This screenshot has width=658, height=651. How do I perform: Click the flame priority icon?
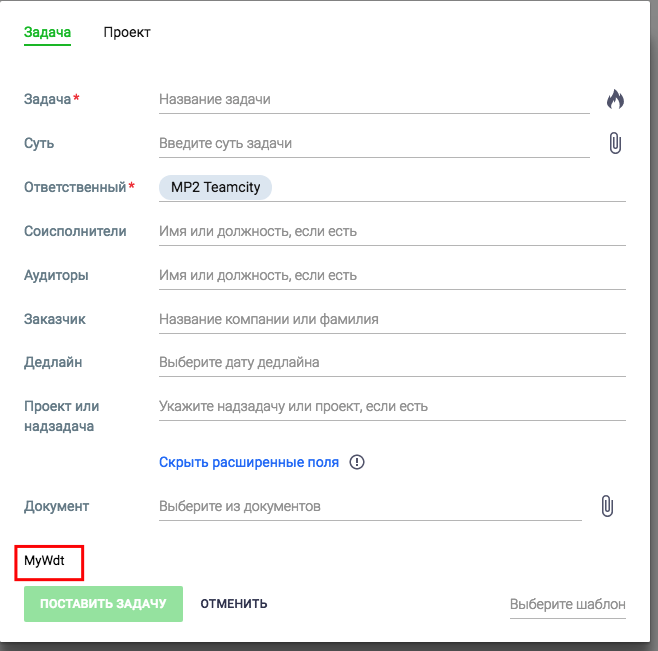coord(615,99)
